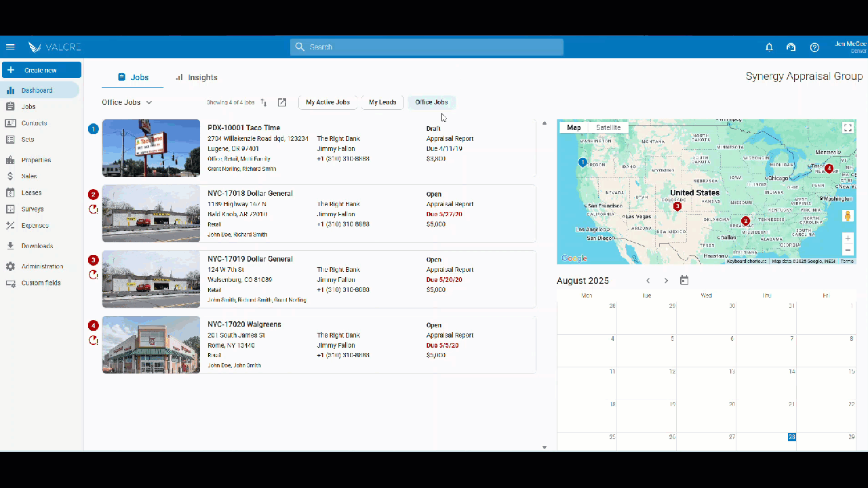Open the calendar date picker icon
This screenshot has width=868, height=488.
(x=684, y=281)
